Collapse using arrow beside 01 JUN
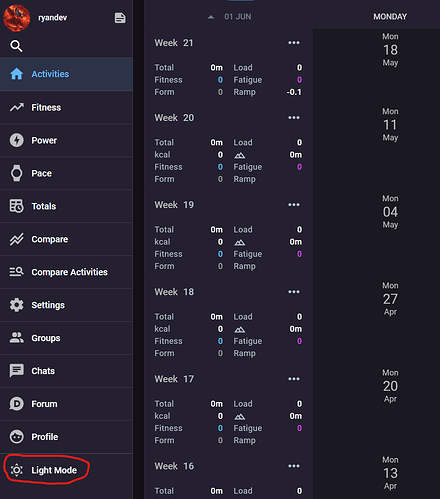 tap(211, 17)
